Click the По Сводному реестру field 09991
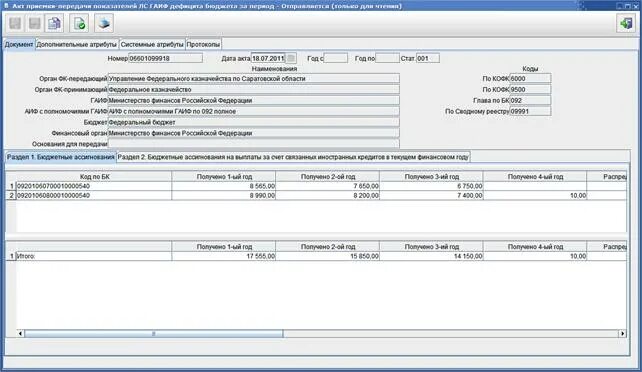 pos(530,111)
